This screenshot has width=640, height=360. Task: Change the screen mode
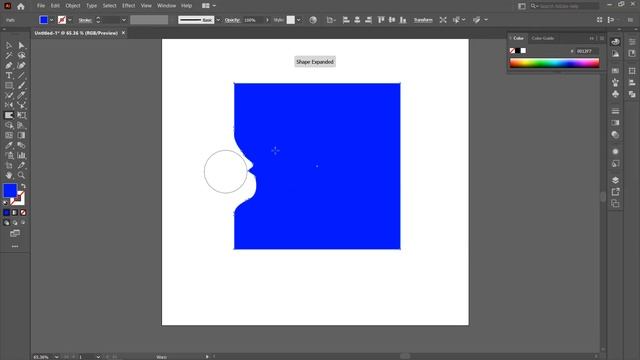click(x=15, y=233)
